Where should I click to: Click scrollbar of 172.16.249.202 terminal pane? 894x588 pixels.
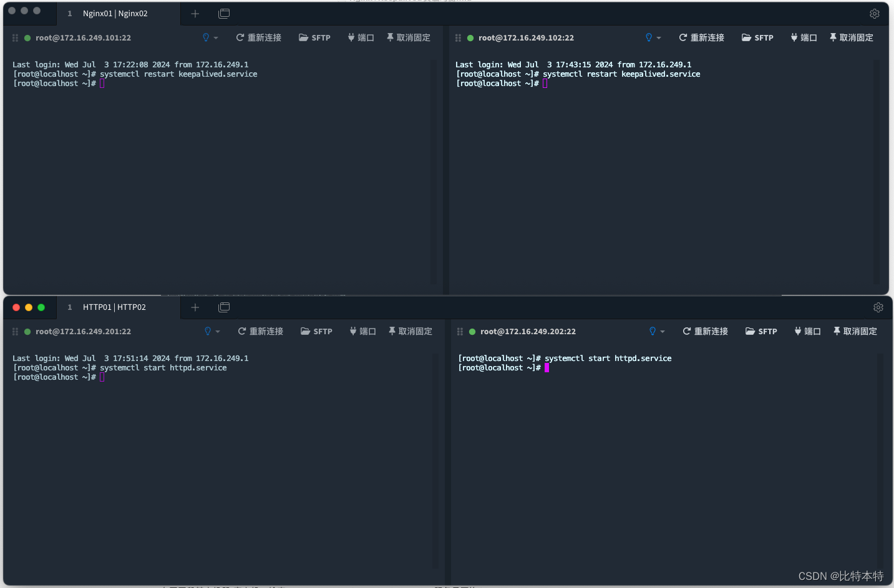point(880,461)
